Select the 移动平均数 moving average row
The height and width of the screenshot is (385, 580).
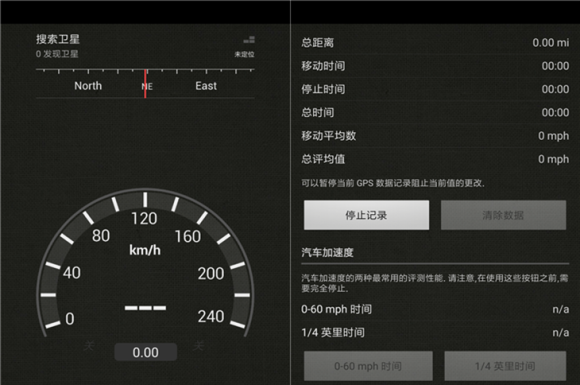(x=435, y=136)
